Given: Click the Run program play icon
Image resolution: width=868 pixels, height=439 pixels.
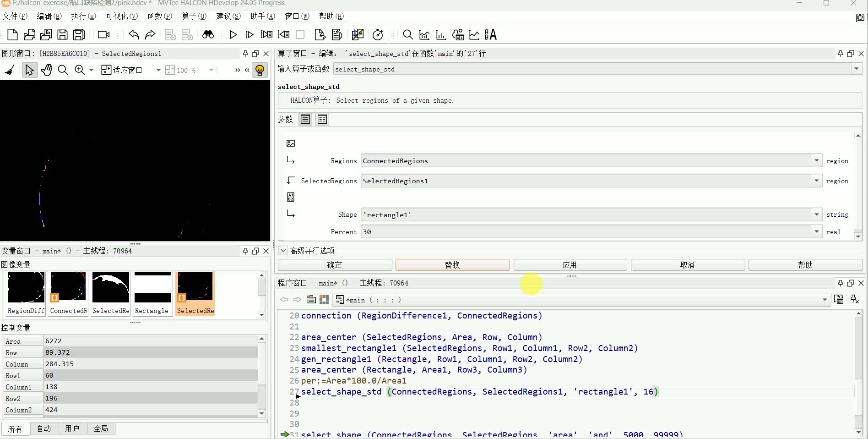Looking at the screenshot, I should [233, 35].
